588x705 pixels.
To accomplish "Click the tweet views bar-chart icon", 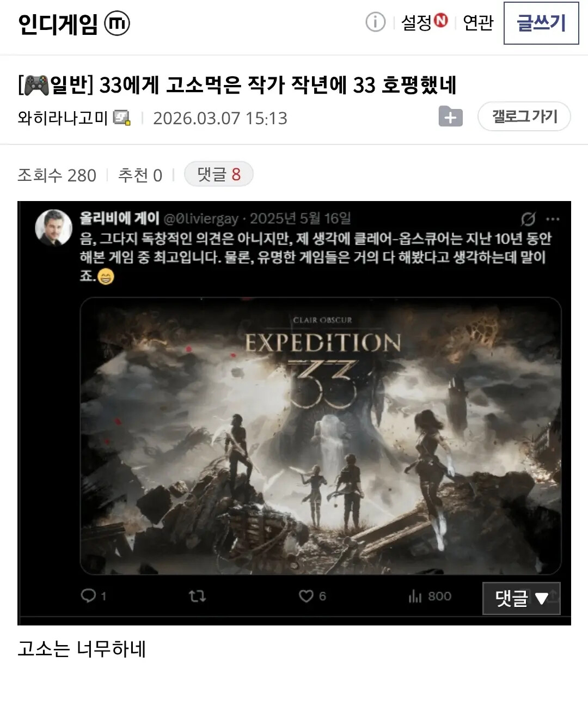I will (415, 596).
